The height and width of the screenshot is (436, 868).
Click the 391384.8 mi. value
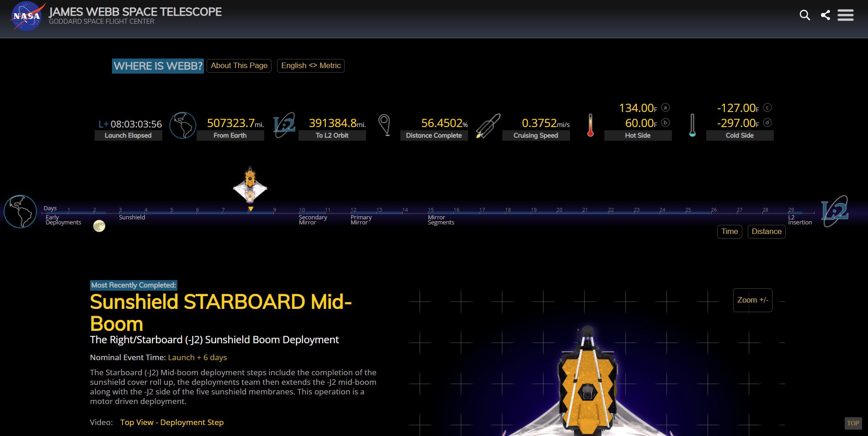[337, 123]
